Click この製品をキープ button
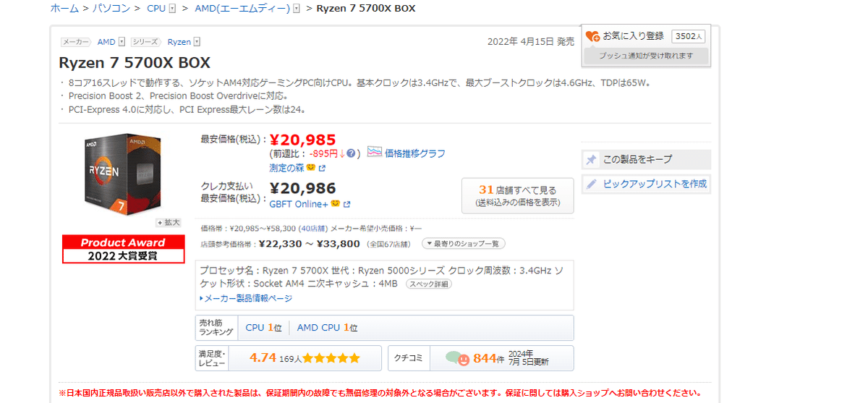 coord(646,159)
